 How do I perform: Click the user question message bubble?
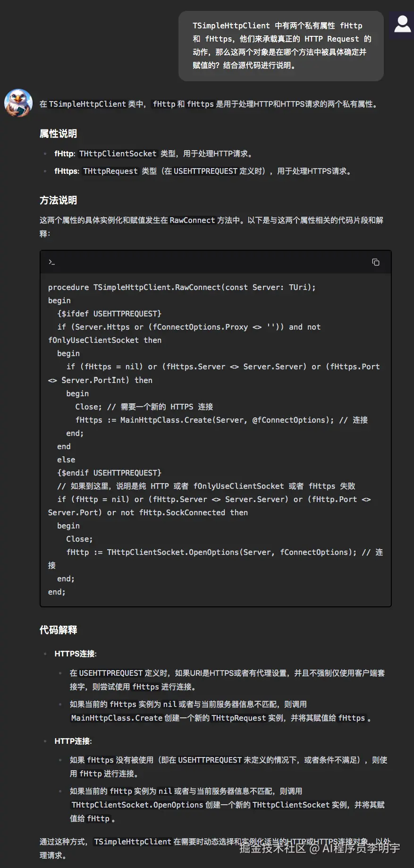point(281,46)
